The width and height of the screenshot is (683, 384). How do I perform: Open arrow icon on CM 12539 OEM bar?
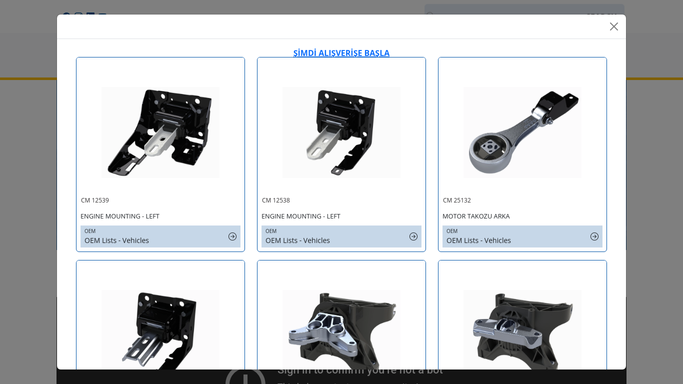point(232,236)
